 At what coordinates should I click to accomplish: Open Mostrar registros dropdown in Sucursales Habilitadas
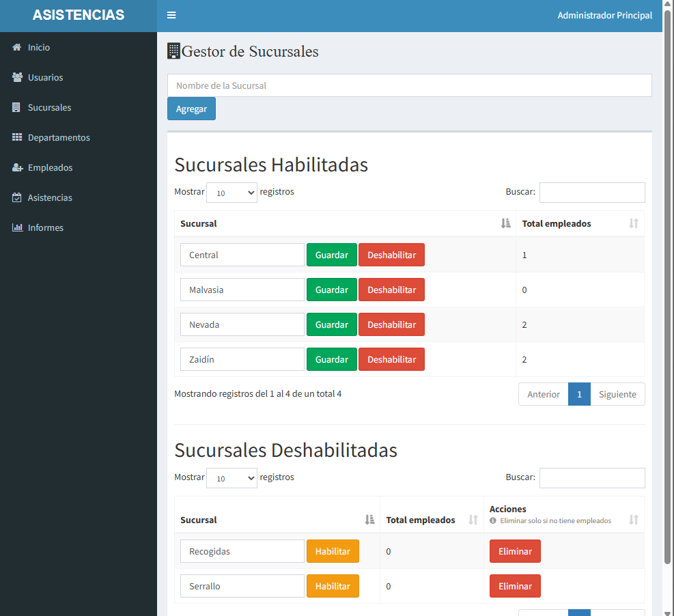click(x=231, y=193)
